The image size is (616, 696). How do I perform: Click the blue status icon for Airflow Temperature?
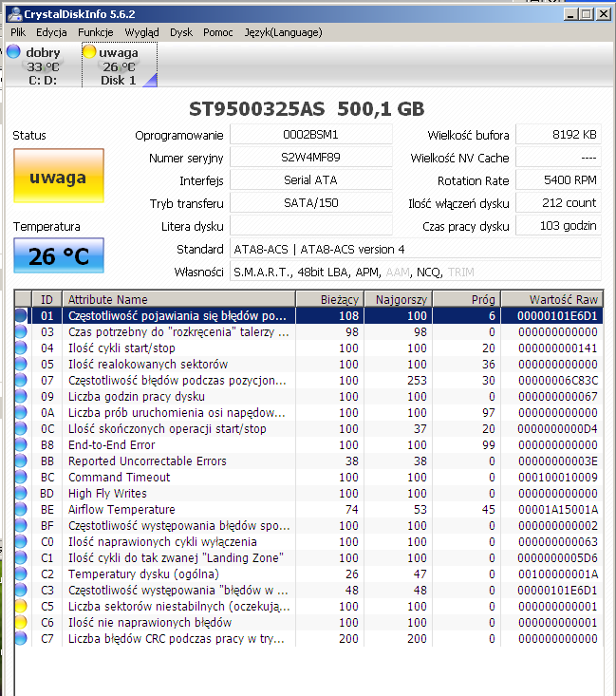pyautogui.click(x=21, y=509)
